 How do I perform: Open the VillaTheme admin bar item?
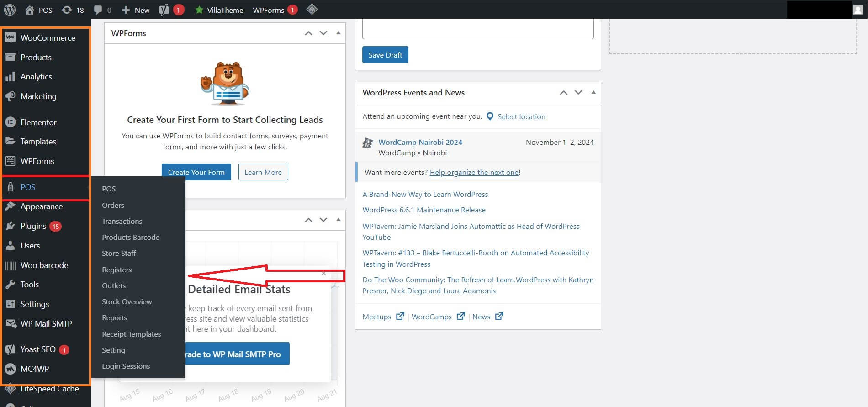click(x=219, y=10)
